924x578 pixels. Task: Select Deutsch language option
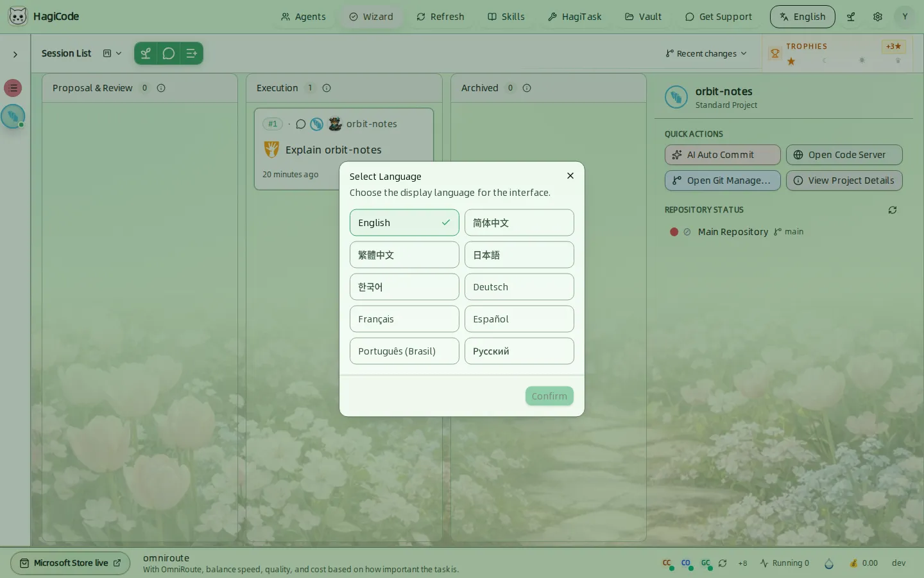pyautogui.click(x=519, y=287)
